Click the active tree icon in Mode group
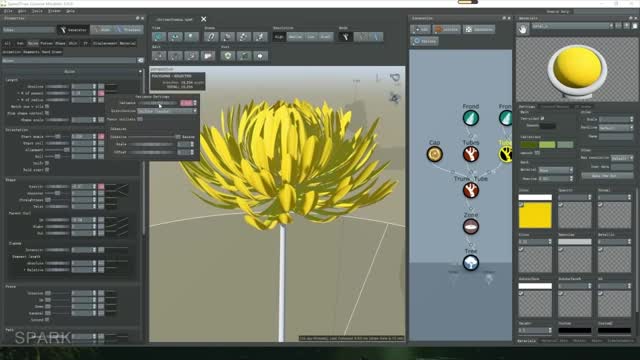Image resolution: width=640 pixels, height=360 pixels. click(345, 37)
